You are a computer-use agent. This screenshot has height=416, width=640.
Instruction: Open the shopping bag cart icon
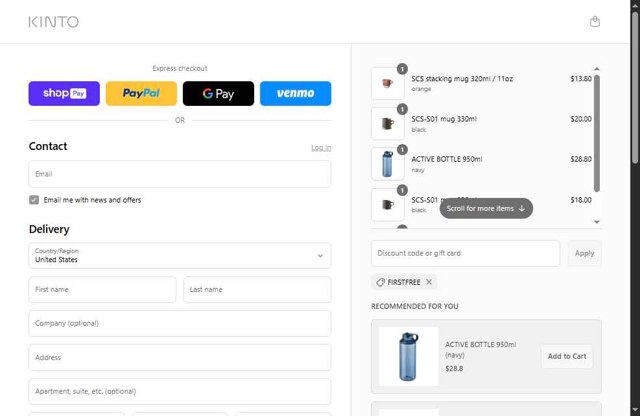(x=595, y=22)
